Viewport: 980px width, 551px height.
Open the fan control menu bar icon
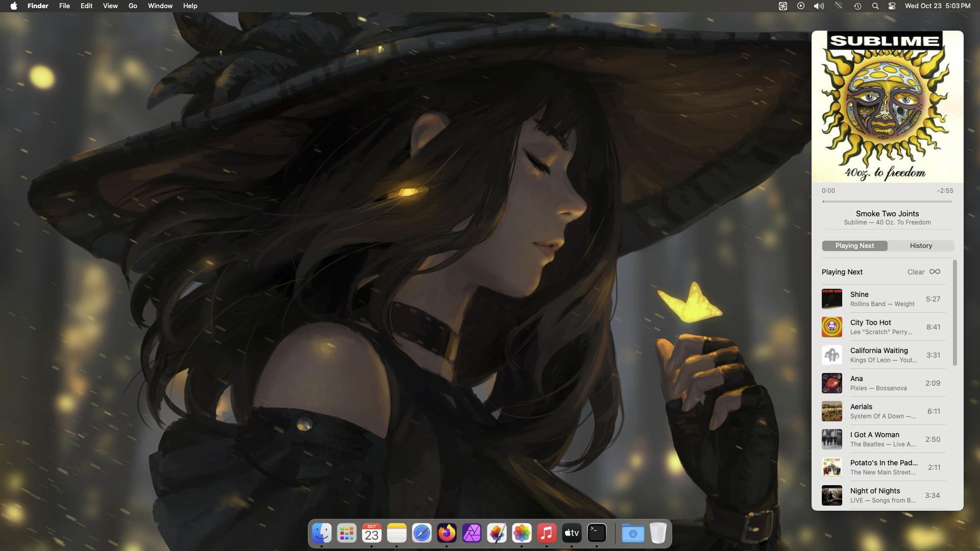[783, 6]
